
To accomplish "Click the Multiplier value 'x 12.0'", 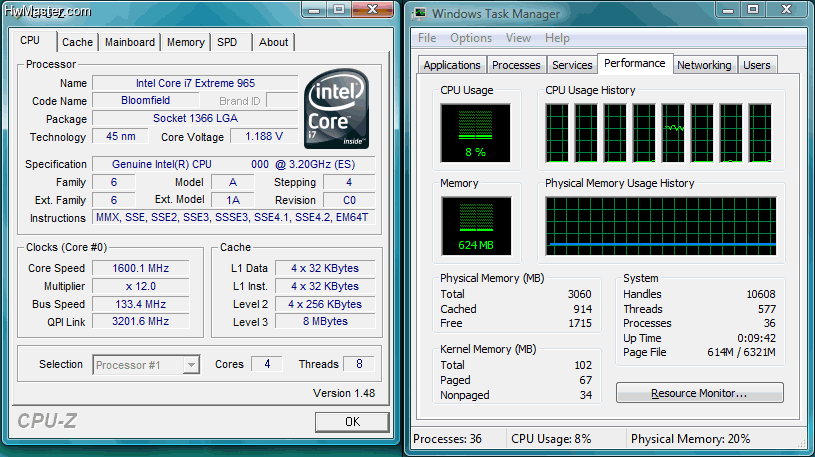I will pyautogui.click(x=140, y=286).
